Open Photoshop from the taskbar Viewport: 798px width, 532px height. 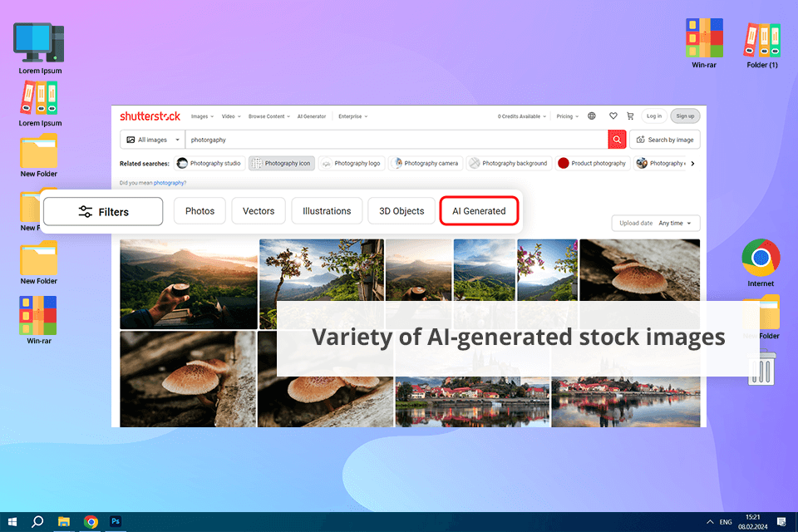pos(116,521)
